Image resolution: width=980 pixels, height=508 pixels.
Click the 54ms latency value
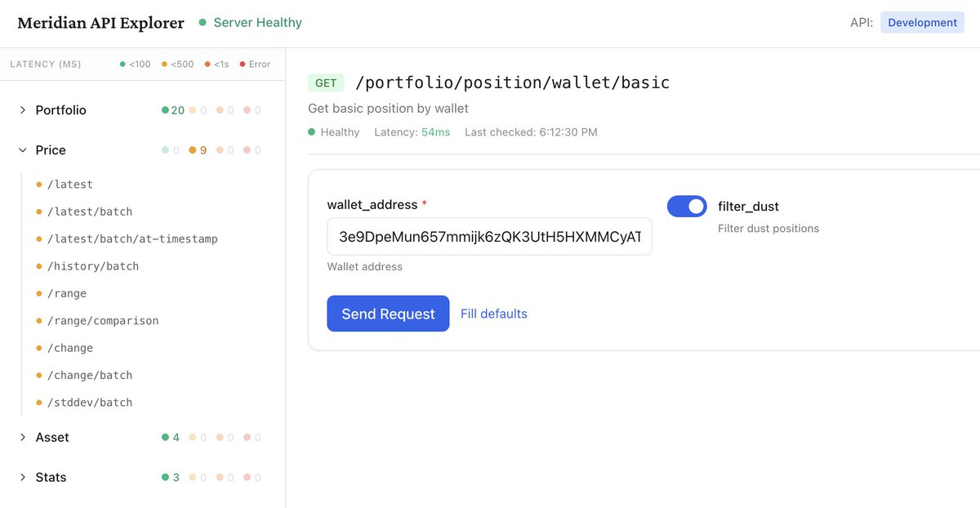pos(435,132)
